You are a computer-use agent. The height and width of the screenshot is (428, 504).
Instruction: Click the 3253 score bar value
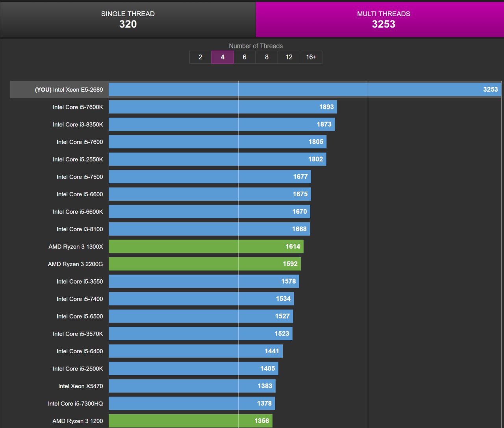coord(491,89)
